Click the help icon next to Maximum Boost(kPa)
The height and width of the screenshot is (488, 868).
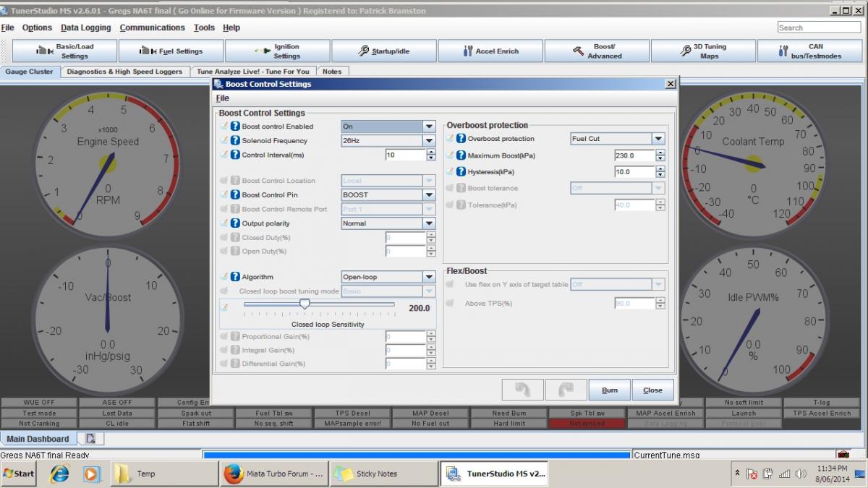tap(461, 155)
